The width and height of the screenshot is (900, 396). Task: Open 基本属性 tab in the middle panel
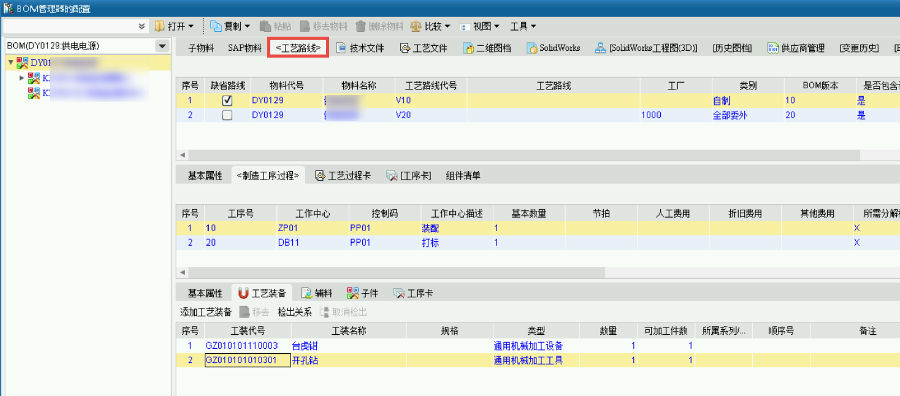coord(205,176)
